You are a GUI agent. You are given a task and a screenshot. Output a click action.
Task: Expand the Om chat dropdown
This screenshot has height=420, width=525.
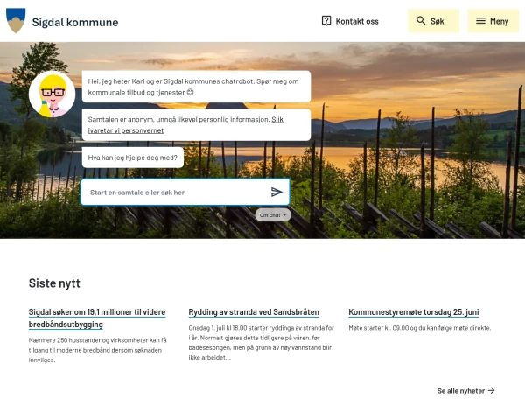[x=273, y=215]
